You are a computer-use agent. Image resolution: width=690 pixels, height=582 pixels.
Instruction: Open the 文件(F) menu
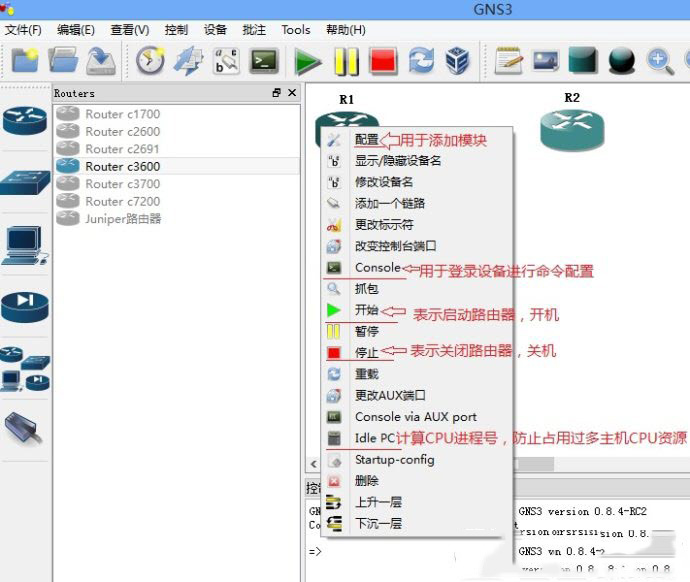[x=23, y=30]
